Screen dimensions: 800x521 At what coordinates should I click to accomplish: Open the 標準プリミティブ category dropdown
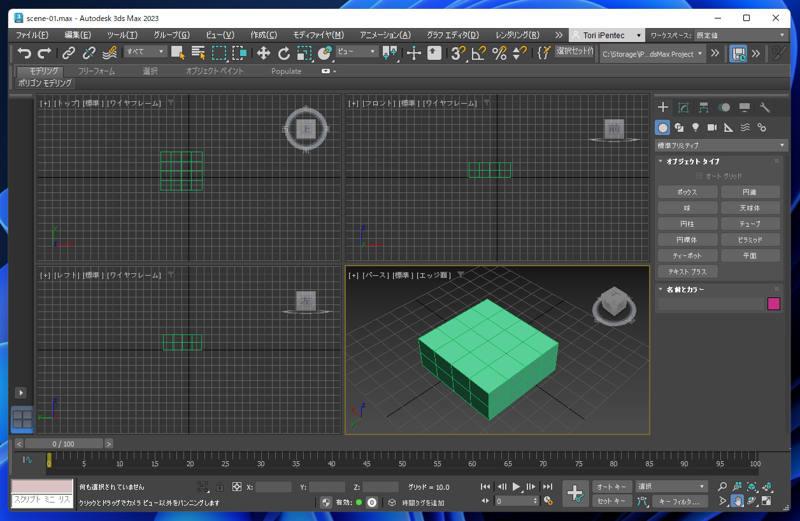point(720,145)
